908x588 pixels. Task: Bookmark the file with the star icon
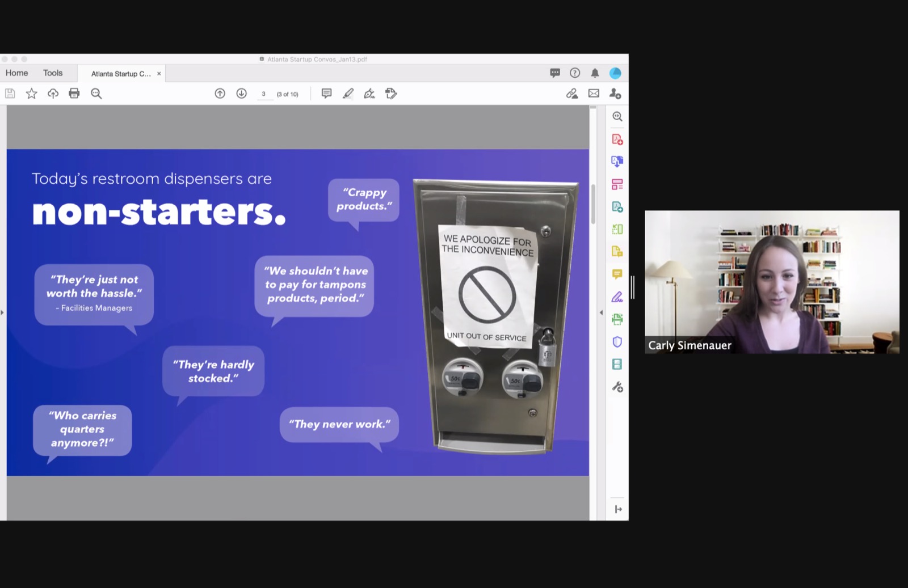click(32, 94)
